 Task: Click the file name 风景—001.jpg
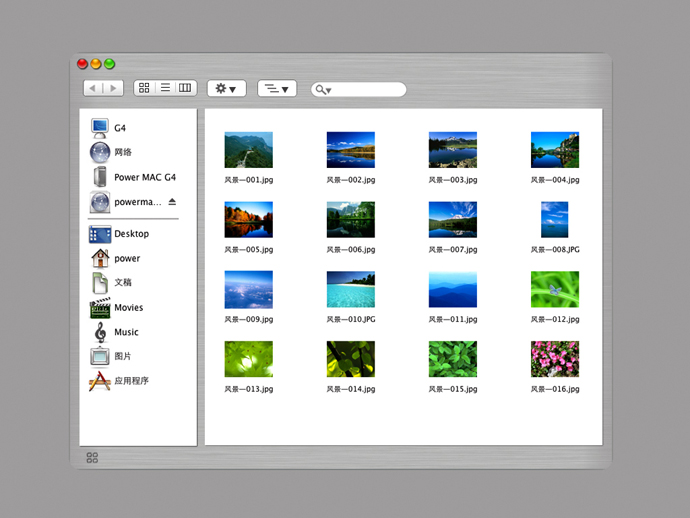pyautogui.click(x=249, y=180)
